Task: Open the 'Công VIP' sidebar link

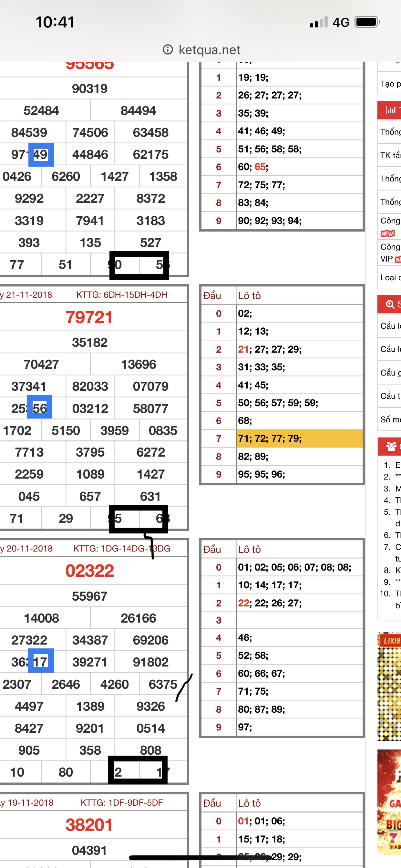Action: [390, 253]
